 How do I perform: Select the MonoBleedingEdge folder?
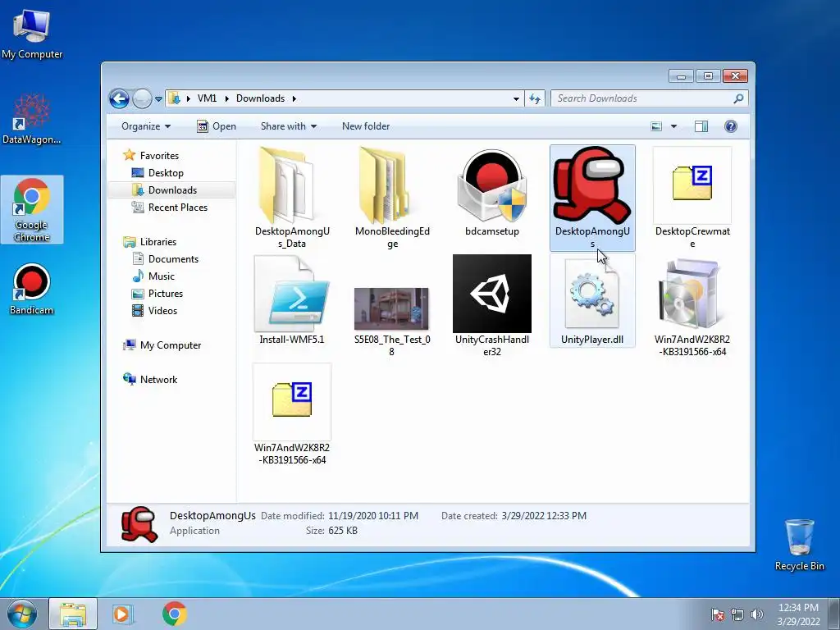click(392, 197)
